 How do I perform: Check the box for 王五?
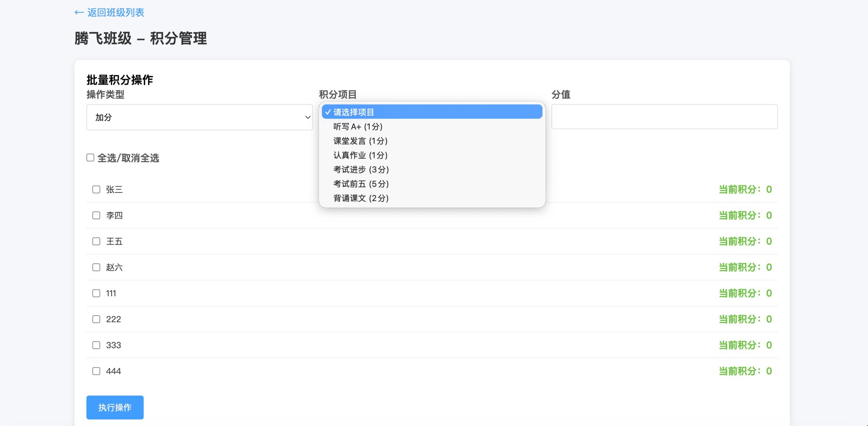(x=96, y=241)
